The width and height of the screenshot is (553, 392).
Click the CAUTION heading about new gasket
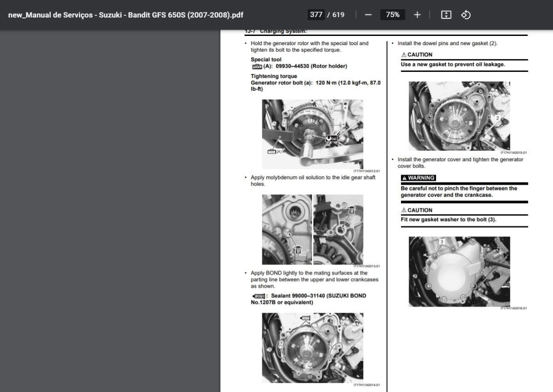tap(417, 55)
